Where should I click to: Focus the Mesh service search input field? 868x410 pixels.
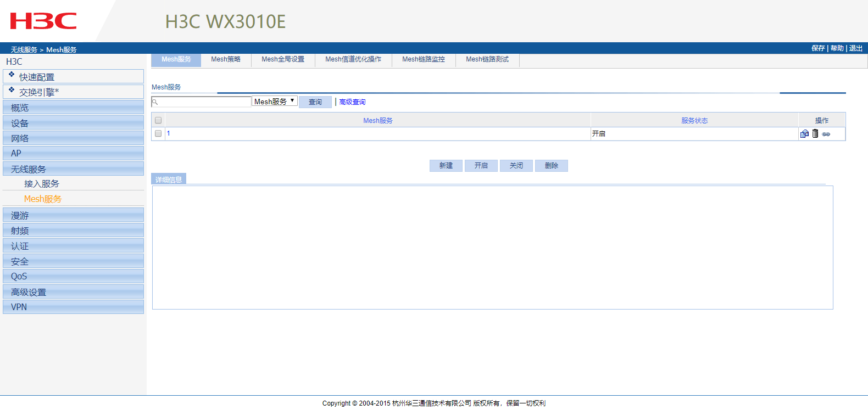(x=201, y=102)
